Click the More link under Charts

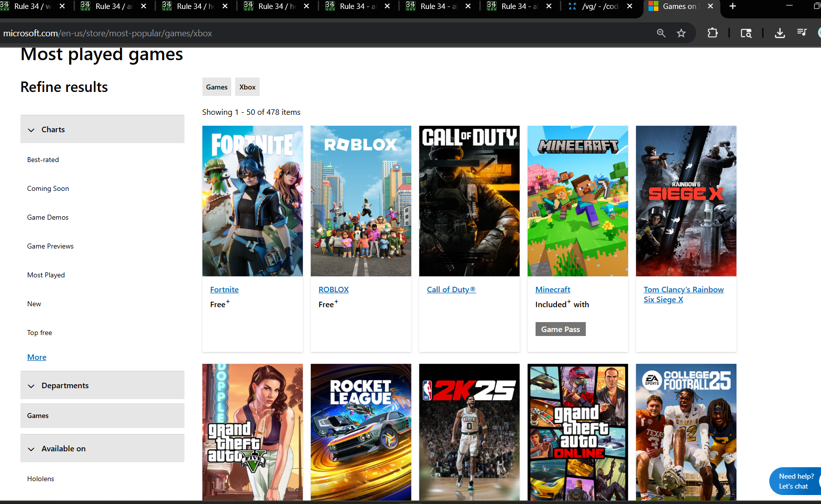[x=37, y=357]
